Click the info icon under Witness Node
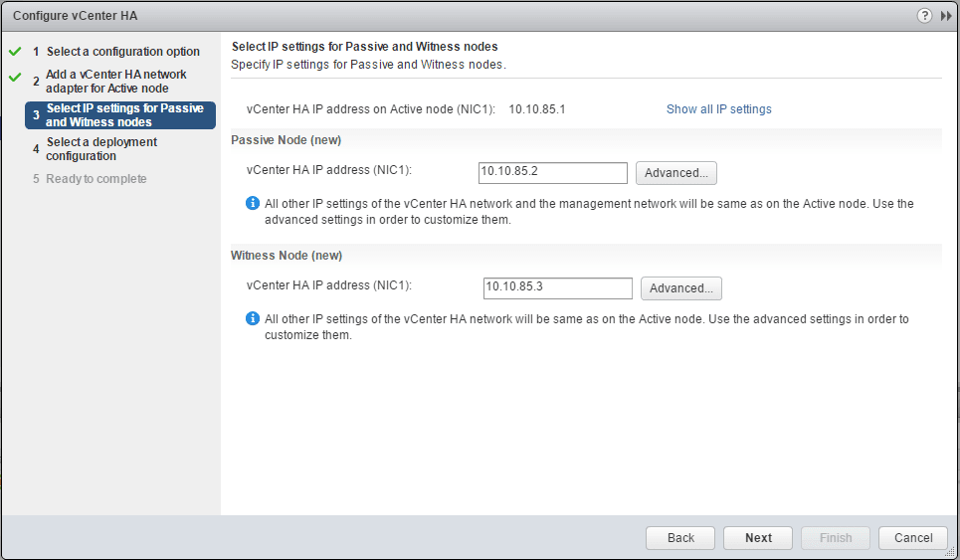Image resolution: width=960 pixels, height=560 pixels. [x=253, y=319]
